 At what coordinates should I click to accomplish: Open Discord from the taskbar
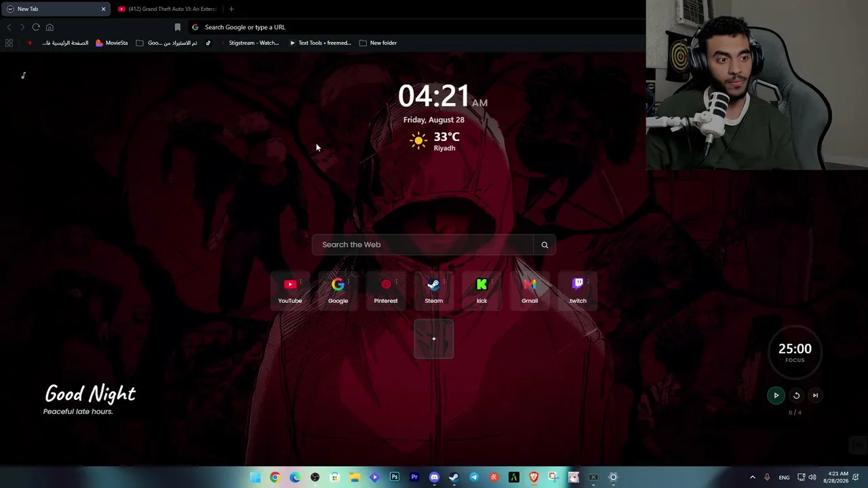point(434,477)
